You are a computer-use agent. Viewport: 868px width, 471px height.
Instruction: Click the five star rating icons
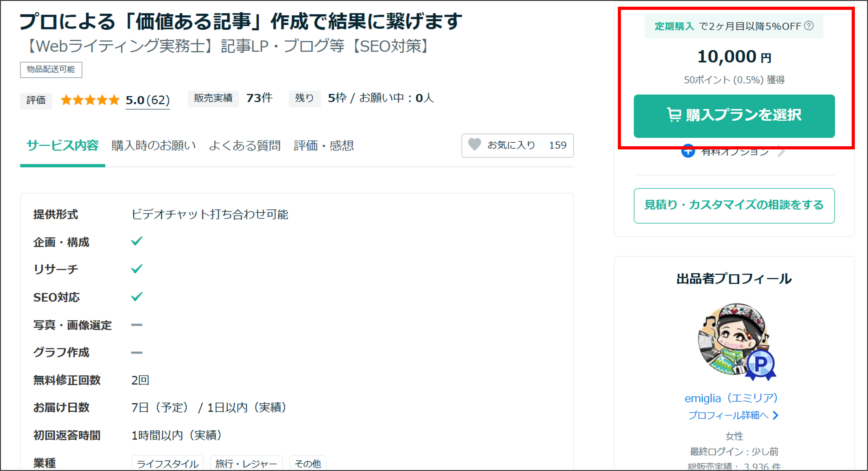pos(90,100)
